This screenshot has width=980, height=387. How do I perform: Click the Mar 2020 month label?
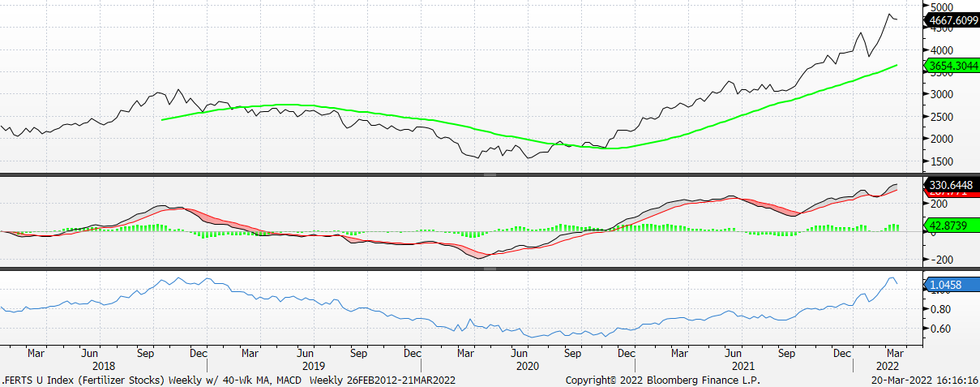click(465, 354)
